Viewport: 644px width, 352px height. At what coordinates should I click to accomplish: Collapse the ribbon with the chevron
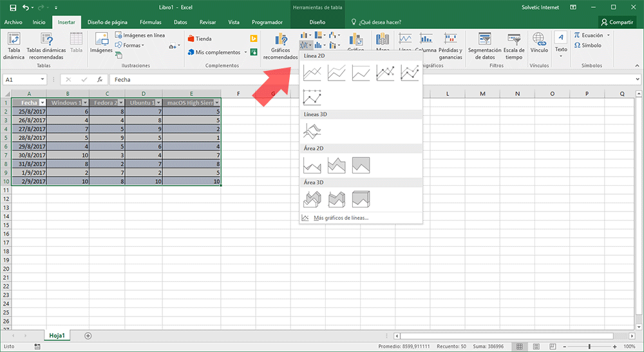637,65
